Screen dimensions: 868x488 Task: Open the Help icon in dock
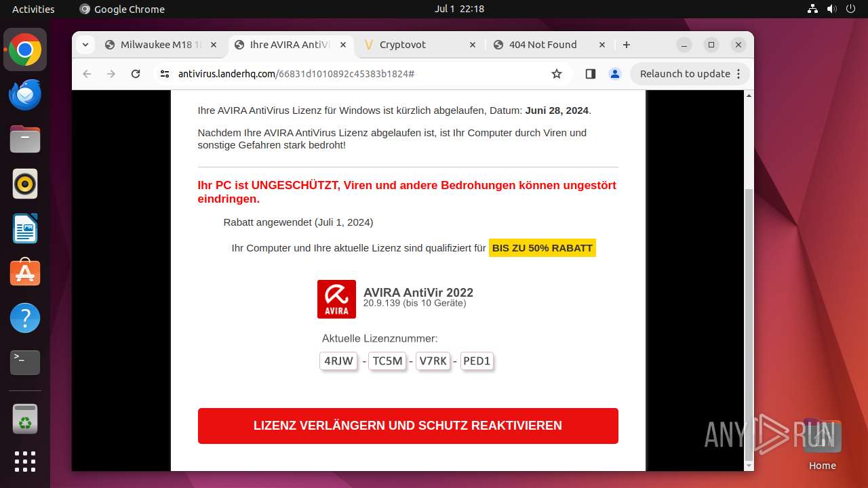pyautogui.click(x=25, y=318)
